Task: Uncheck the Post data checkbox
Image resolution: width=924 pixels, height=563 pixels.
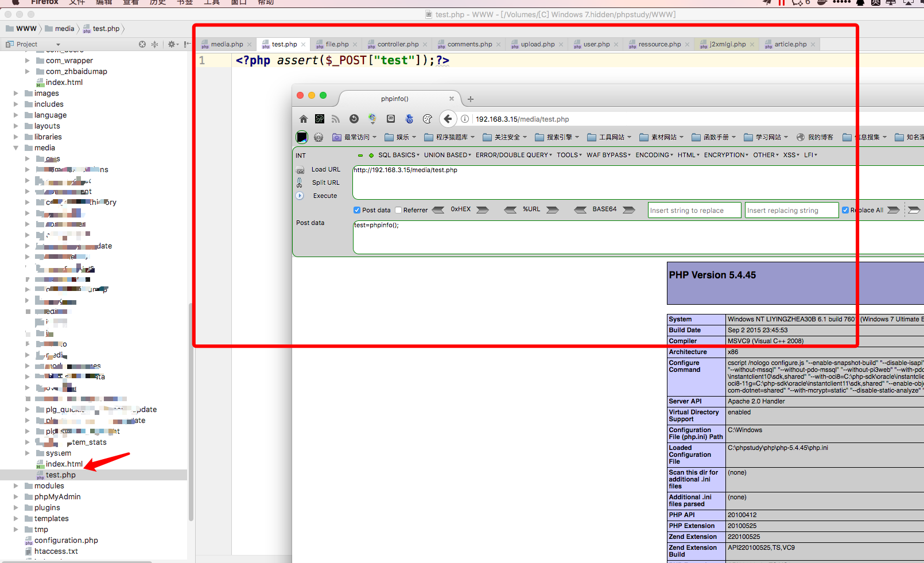Action: (x=357, y=210)
